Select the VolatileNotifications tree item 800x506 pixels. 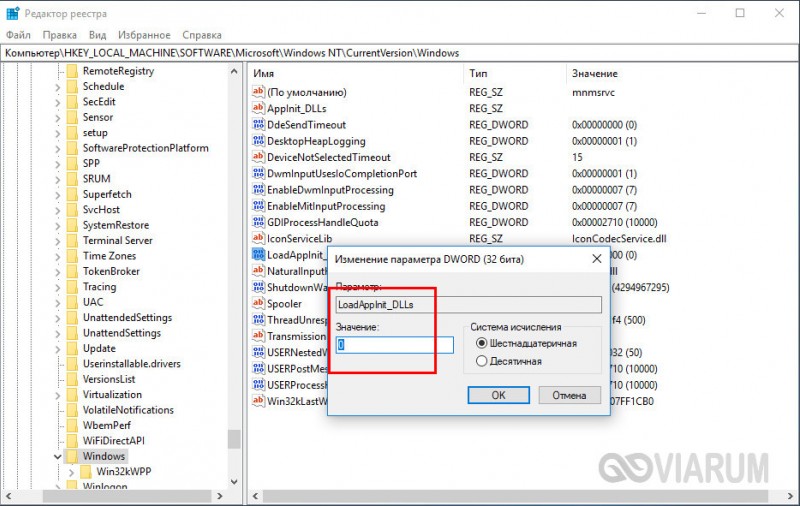coord(128,410)
